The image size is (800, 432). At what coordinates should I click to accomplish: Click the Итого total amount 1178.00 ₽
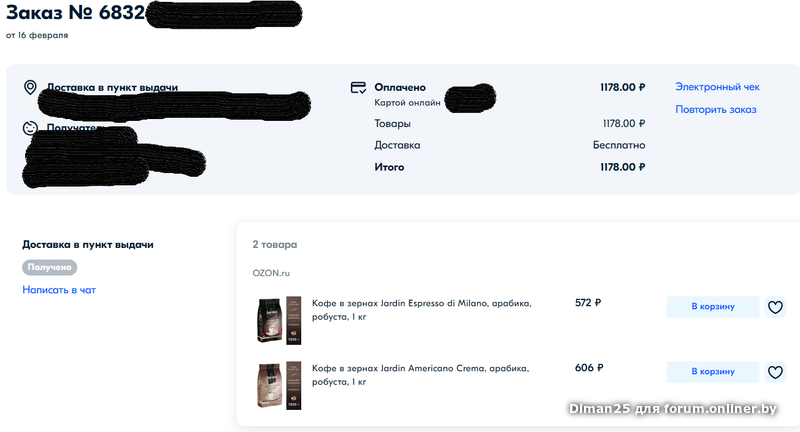point(622,167)
